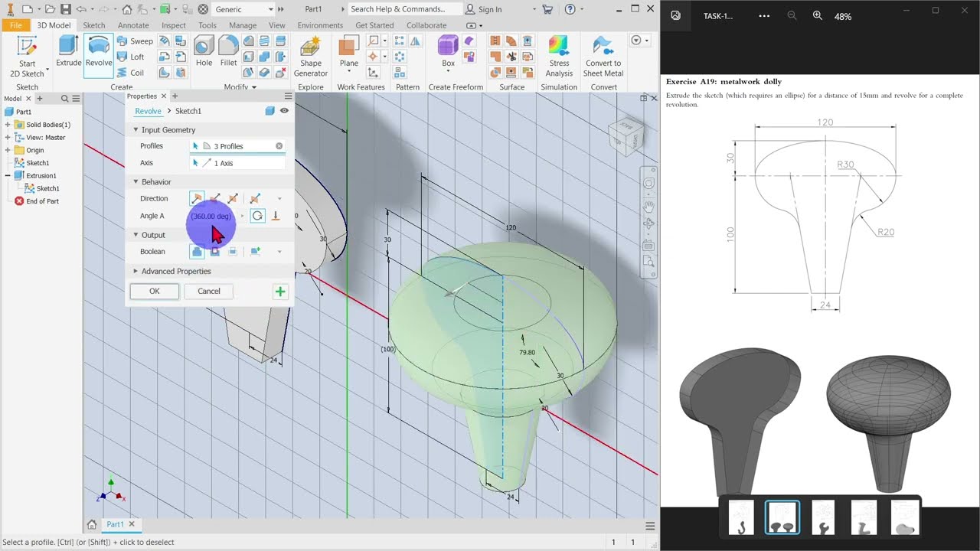Switch to the Inspect ribbon tab
The height and width of the screenshot is (551, 980).
[x=174, y=25]
